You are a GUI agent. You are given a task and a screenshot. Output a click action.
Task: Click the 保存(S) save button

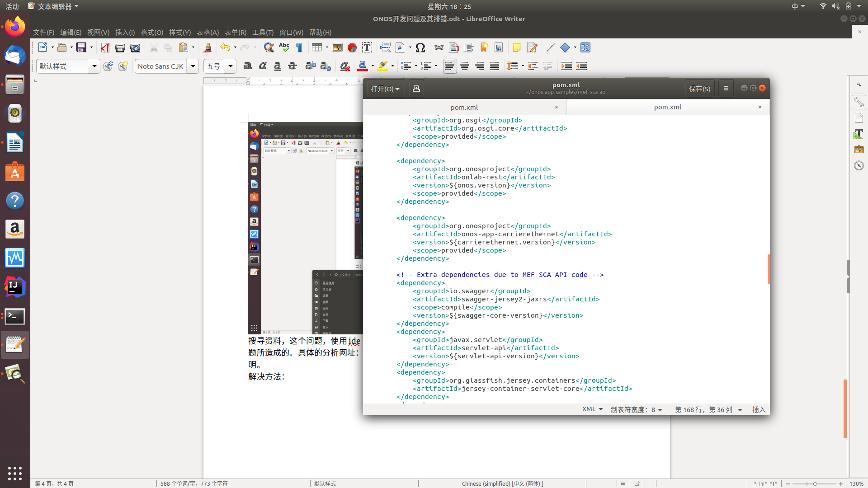(699, 89)
